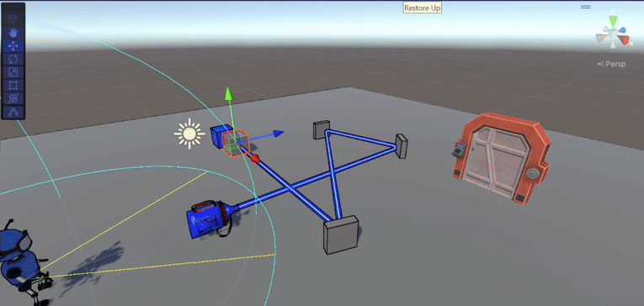The image size is (644, 306).
Task: Select the Hand tool
Action: 13,32
